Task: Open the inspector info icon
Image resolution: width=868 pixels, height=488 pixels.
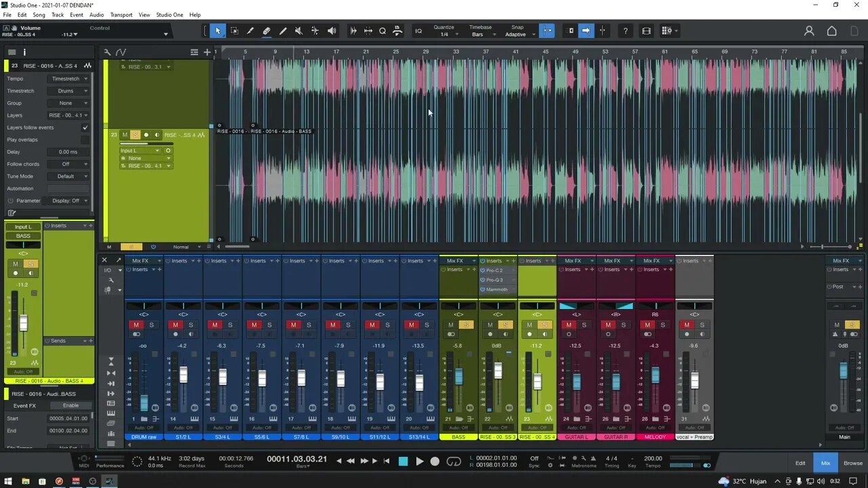Action: (x=24, y=52)
